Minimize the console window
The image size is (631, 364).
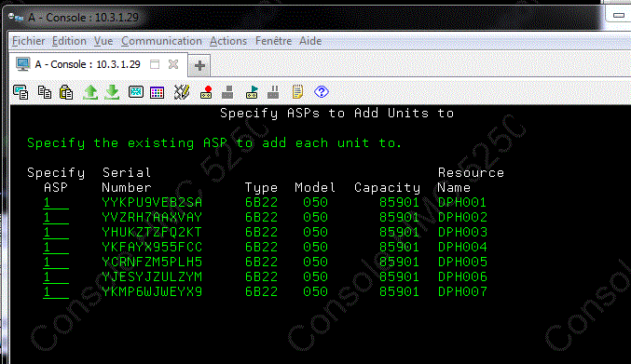click(619, 15)
